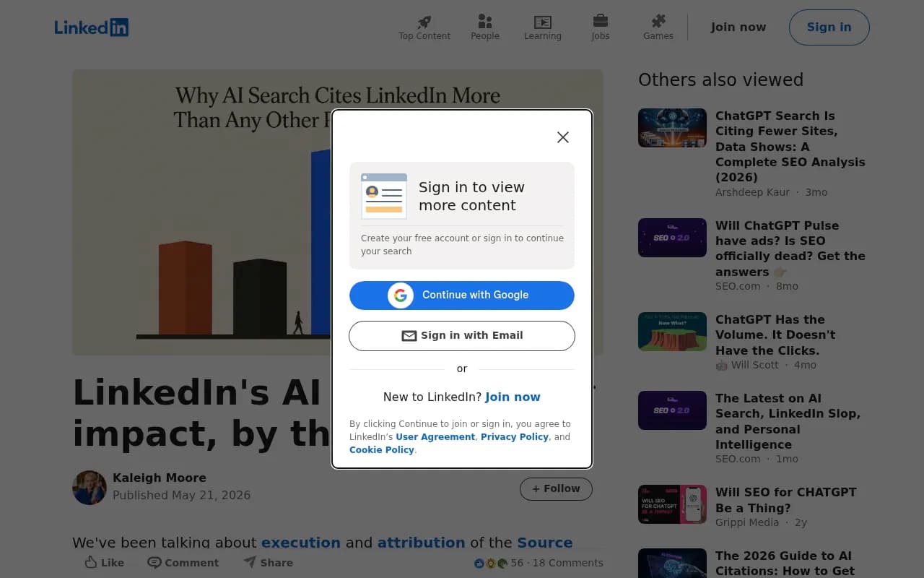This screenshot has width=924, height=578.
Task: Click thumbnail for Will SEO for CHATGPT
Action: pyautogui.click(x=672, y=504)
